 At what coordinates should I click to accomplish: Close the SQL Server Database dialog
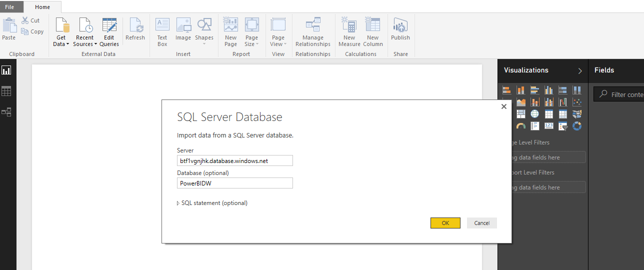[503, 106]
